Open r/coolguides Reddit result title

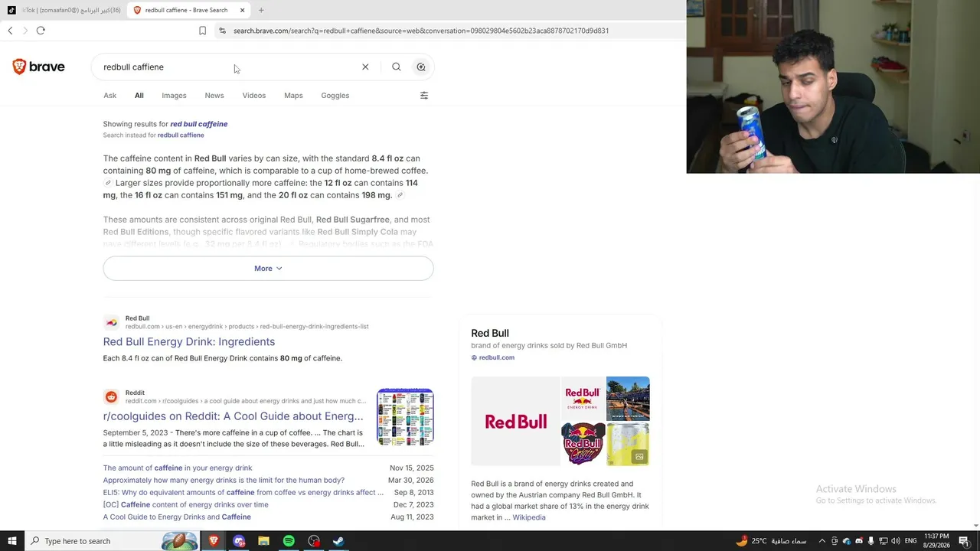[234, 416]
